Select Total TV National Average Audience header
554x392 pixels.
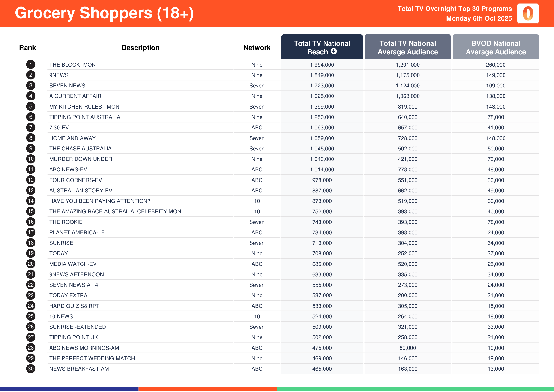tap(408, 47)
